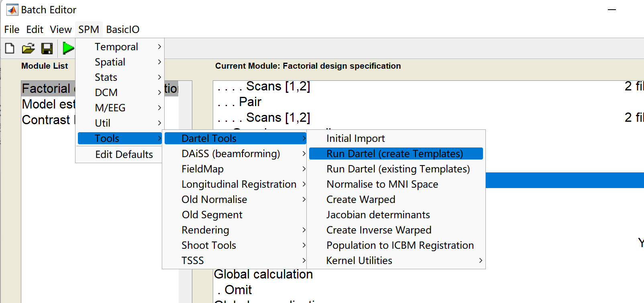Open the BasicIO menu
Image resolution: width=644 pixels, height=303 pixels.
pos(123,29)
